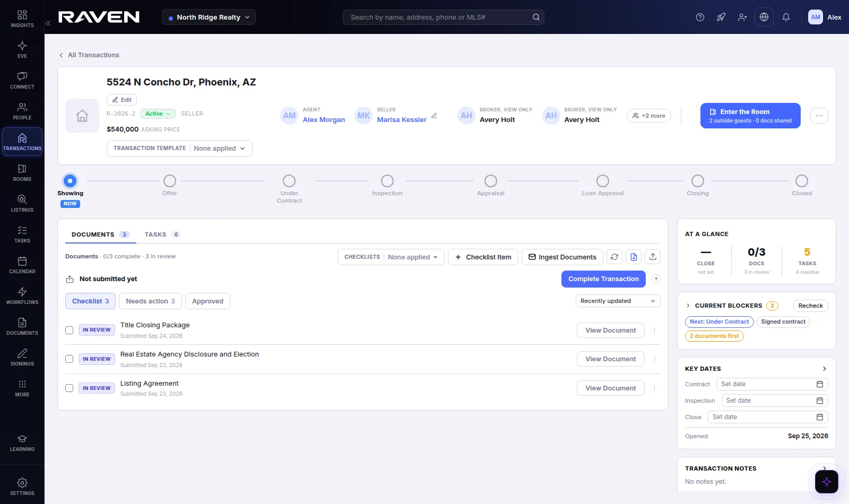Switch to the Tasks tab
The image size is (849, 504).
[162, 234]
